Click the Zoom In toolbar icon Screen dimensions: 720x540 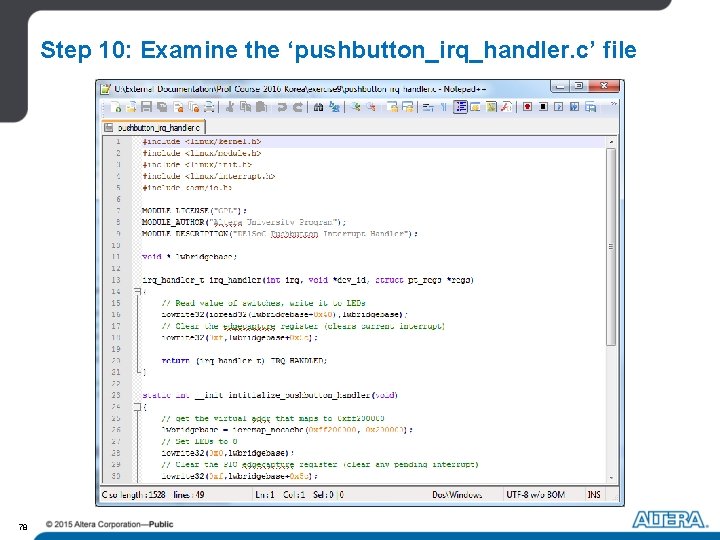355,107
